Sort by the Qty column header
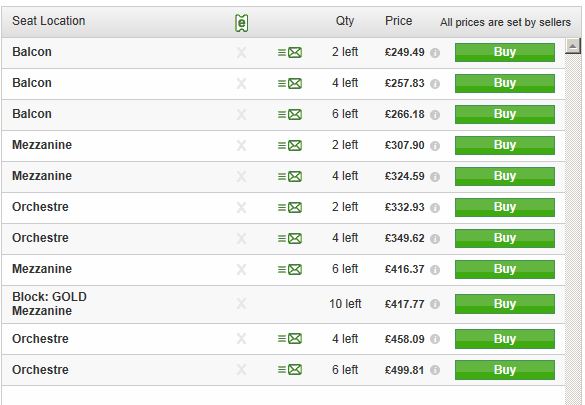This screenshot has width=585, height=405. (x=345, y=21)
